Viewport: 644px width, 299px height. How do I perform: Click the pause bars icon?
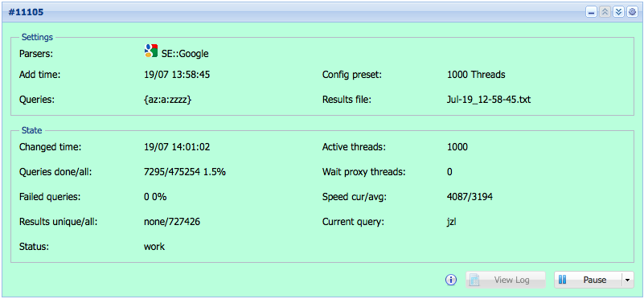(563, 280)
